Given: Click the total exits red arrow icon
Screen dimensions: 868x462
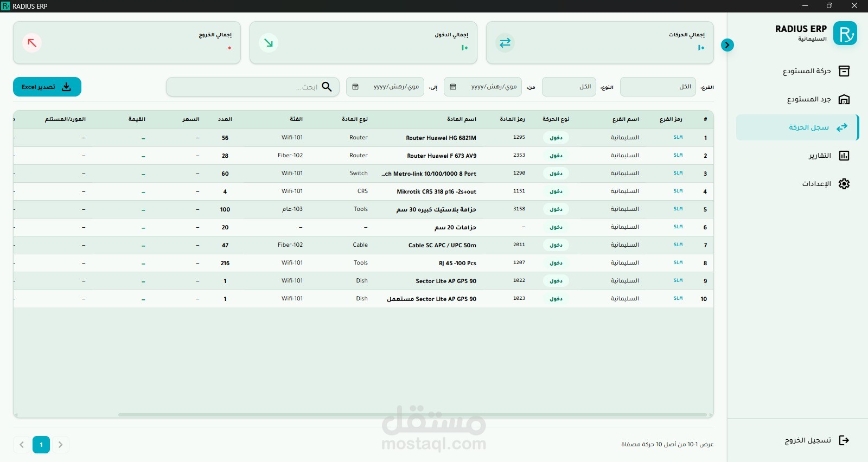Looking at the screenshot, I should click(x=32, y=43).
